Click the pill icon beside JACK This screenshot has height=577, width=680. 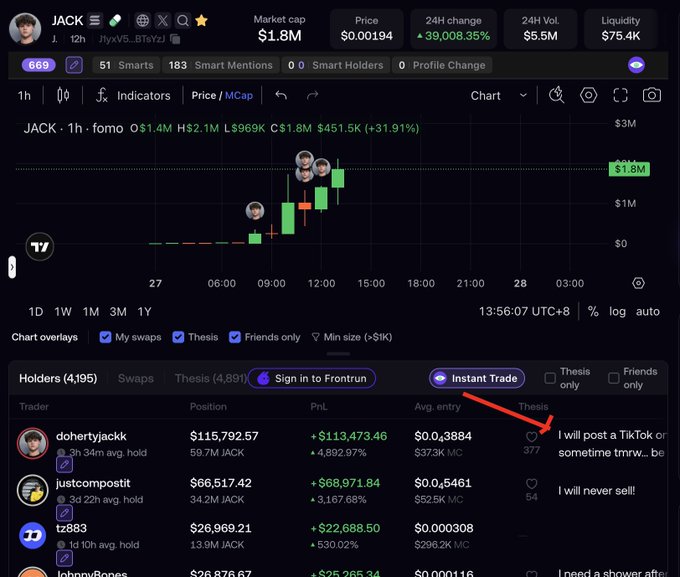pos(115,20)
